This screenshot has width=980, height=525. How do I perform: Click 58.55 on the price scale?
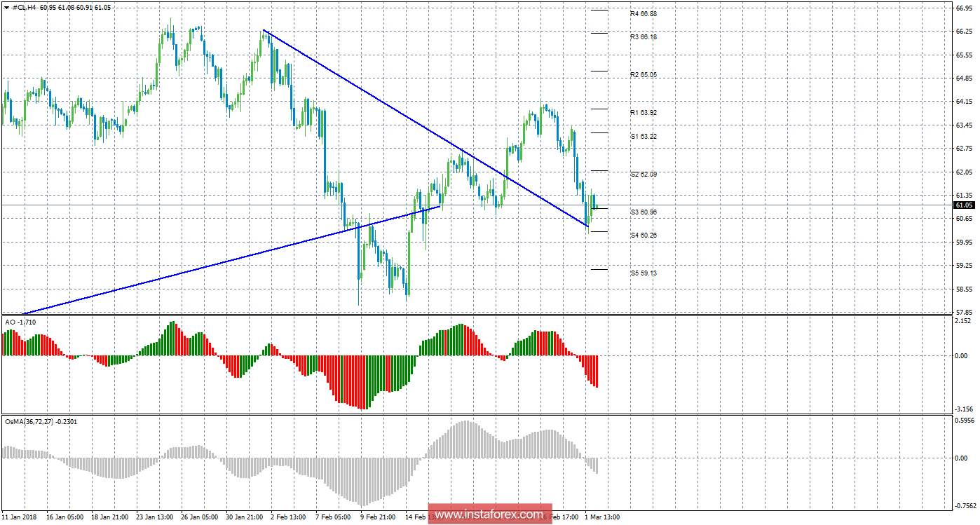tap(965, 289)
